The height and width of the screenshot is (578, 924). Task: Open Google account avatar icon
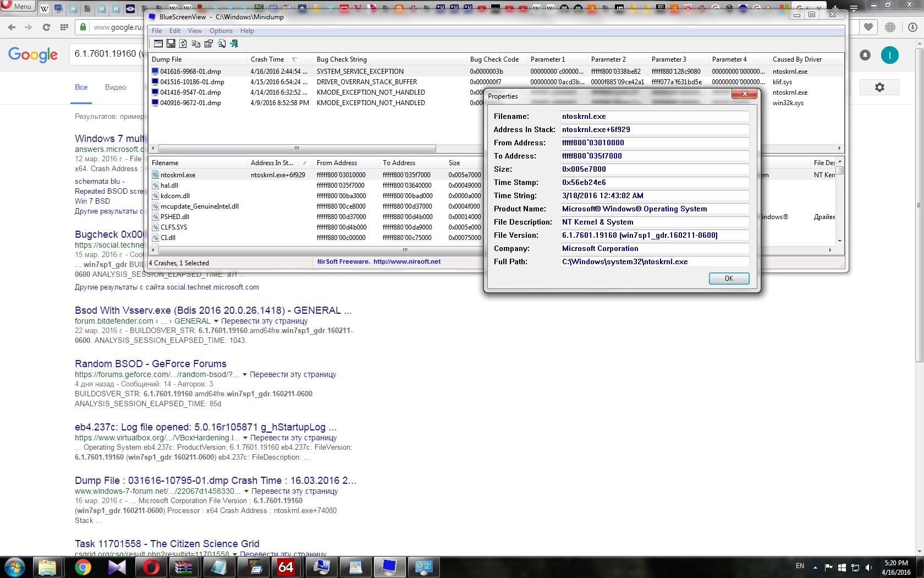click(890, 55)
